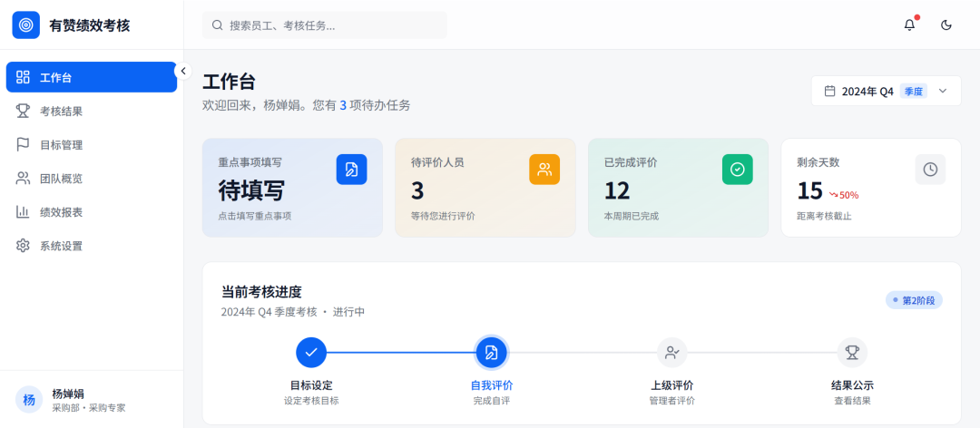The image size is (980, 428).
Task: Select the 自我评价 current step circle
Action: coord(492,353)
